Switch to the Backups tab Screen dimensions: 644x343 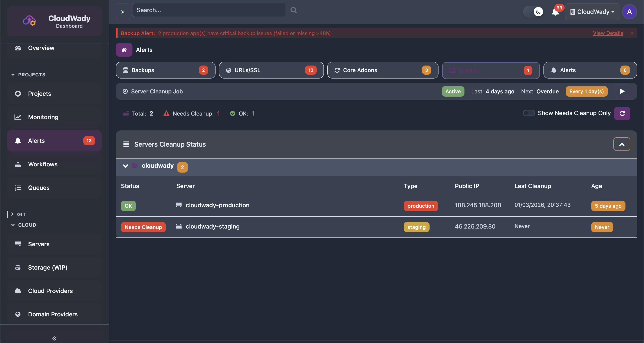[x=165, y=70]
